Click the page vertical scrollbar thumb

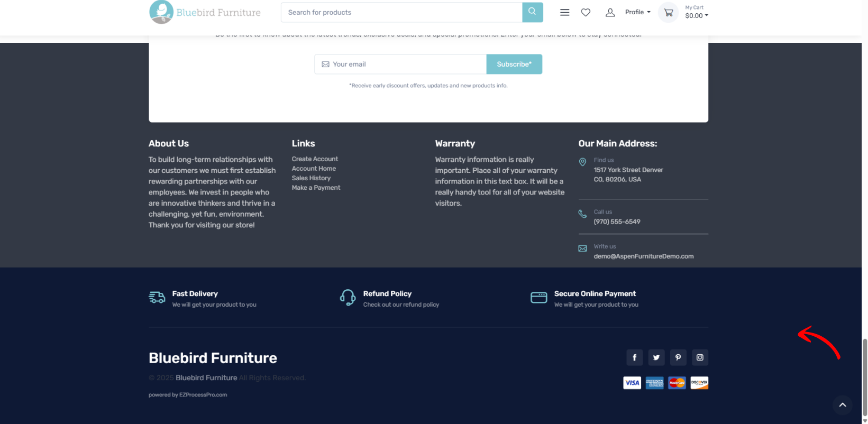click(865, 377)
